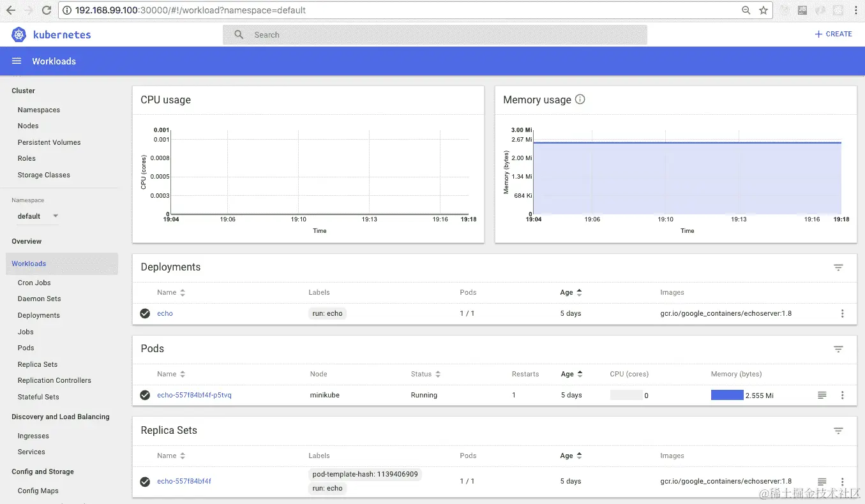Open Namespaces in sidebar
This screenshot has width=865, height=504.
click(x=39, y=110)
